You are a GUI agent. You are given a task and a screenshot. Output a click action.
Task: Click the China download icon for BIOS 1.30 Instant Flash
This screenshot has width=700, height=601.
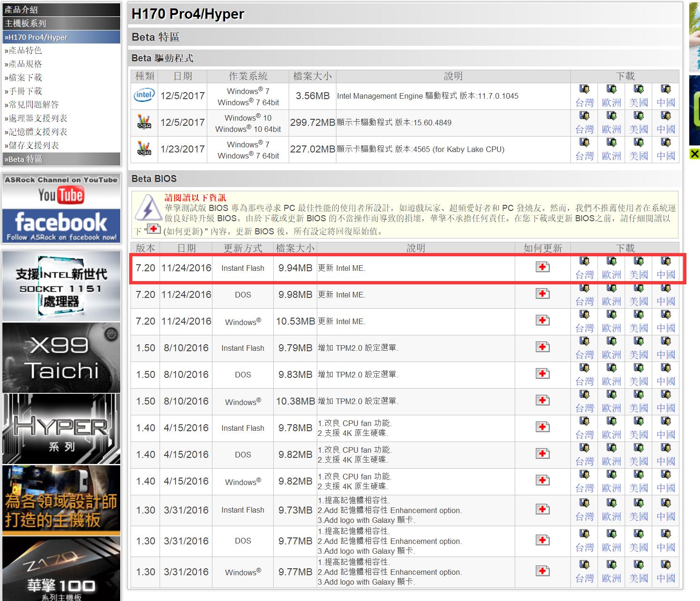[666, 503]
